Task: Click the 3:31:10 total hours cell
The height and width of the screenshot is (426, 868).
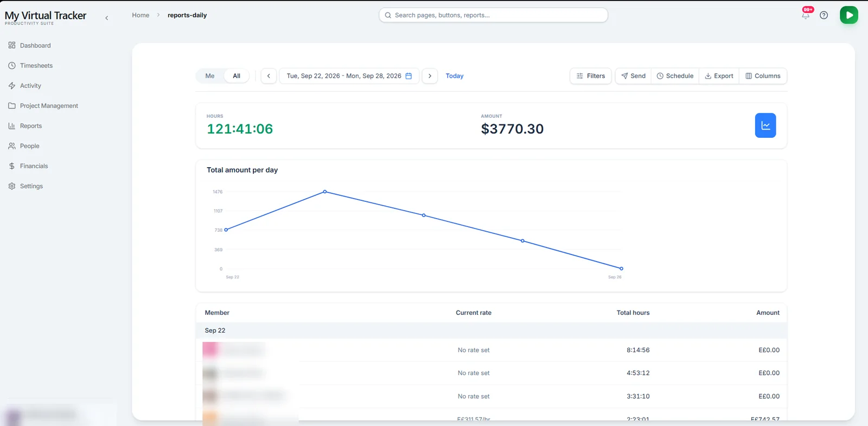Action: [638, 396]
